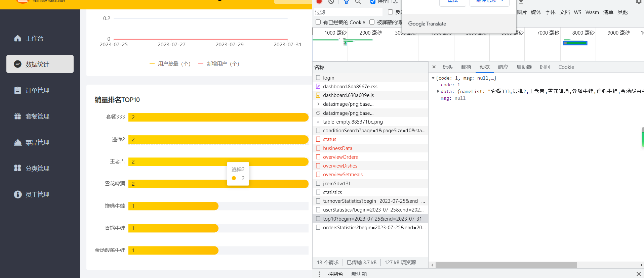Toggle 新增用户 legend series

tap(219, 63)
